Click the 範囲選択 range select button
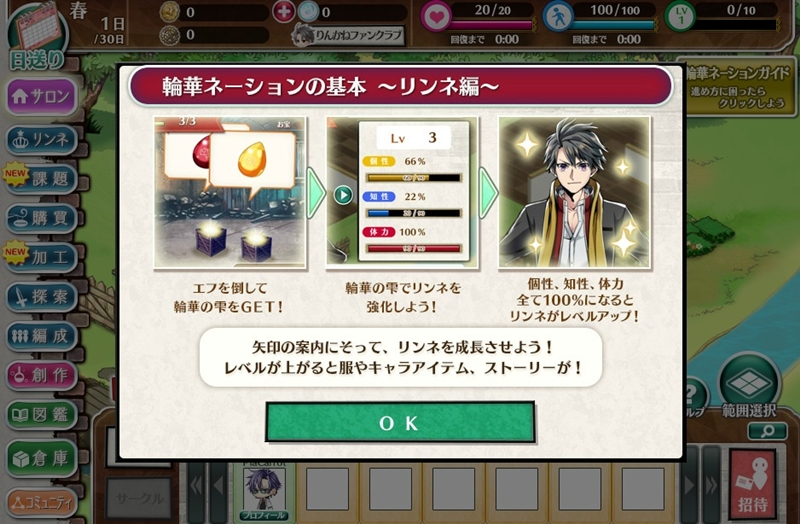The image size is (800, 524). (749, 387)
